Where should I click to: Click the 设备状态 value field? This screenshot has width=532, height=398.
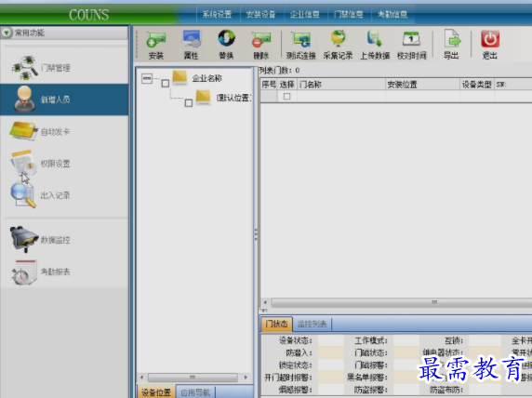[x=331, y=340]
